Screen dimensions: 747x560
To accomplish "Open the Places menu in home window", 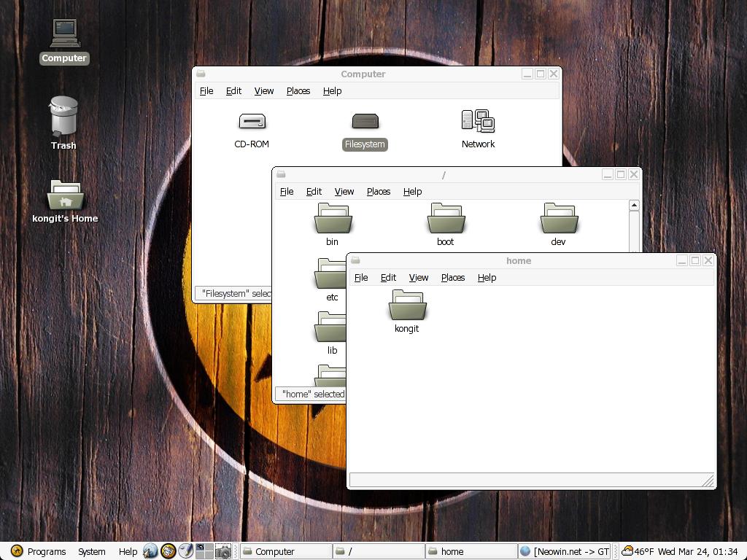I will pos(452,278).
